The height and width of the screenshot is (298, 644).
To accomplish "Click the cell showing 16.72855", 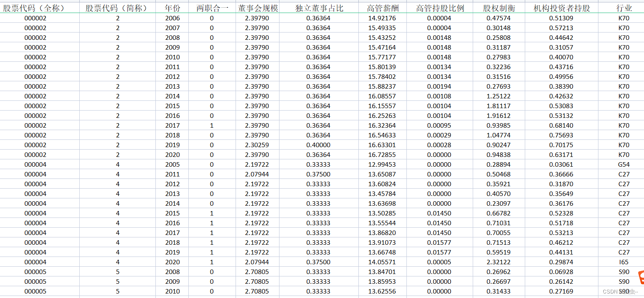I will click(382, 155).
